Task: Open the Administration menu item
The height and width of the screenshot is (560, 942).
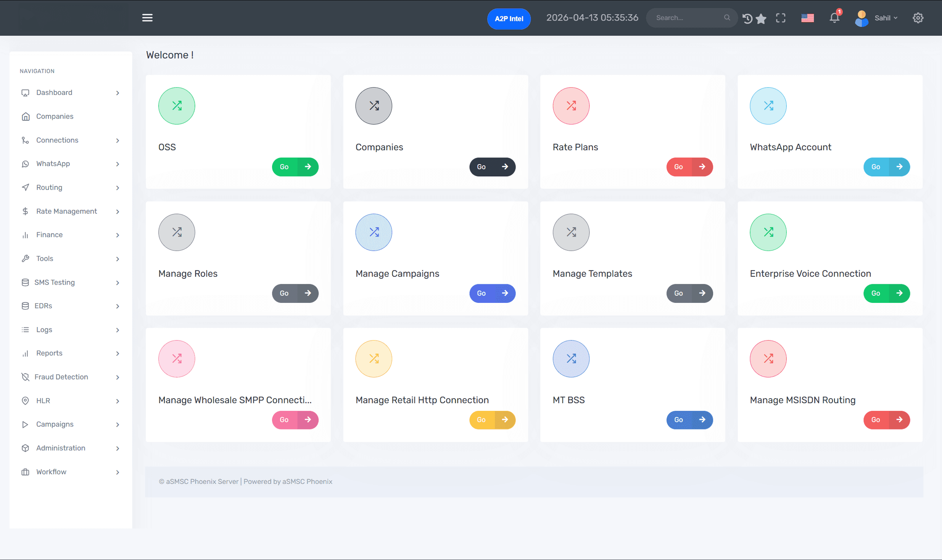Action: click(x=71, y=448)
